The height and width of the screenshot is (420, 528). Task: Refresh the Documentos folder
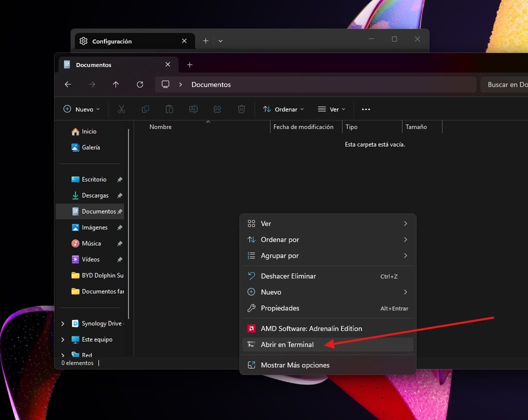140,84
